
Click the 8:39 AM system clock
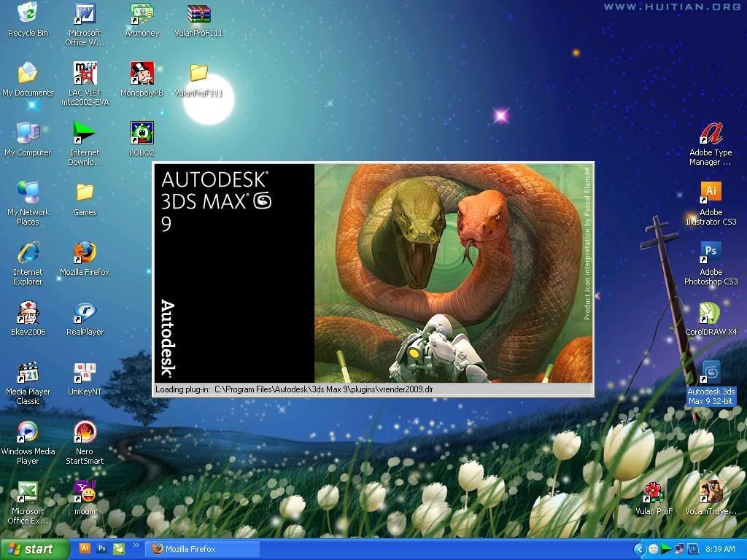(720, 550)
